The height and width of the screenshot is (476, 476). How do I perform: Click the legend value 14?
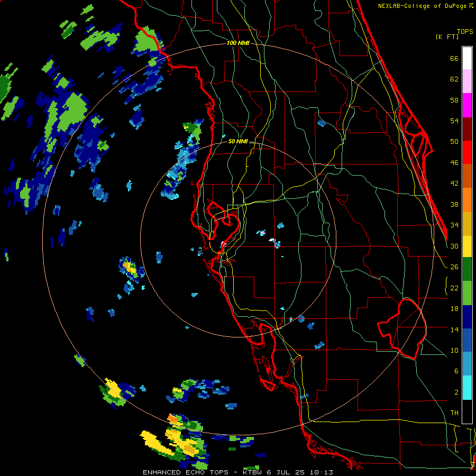pyautogui.click(x=454, y=329)
